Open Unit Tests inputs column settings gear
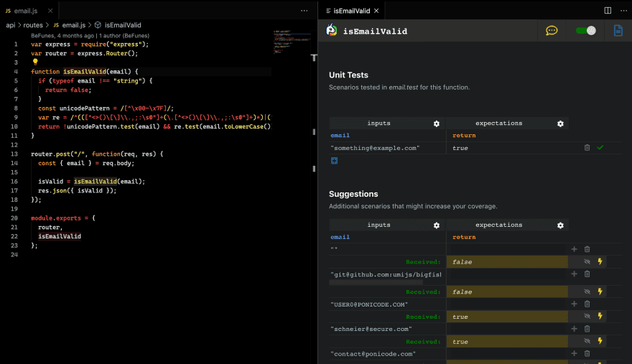Viewport: 632px width, 364px height. pyautogui.click(x=437, y=123)
